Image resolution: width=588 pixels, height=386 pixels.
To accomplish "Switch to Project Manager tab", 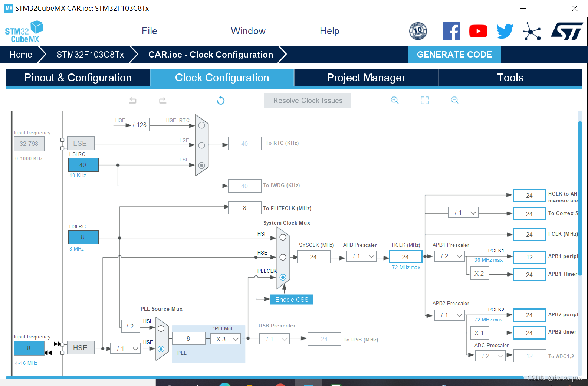I will coord(366,78).
